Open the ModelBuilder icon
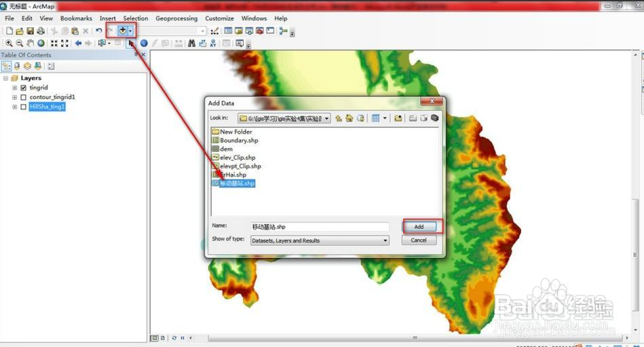This screenshot has height=347, width=644. pyautogui.click(x=283, y=31)
